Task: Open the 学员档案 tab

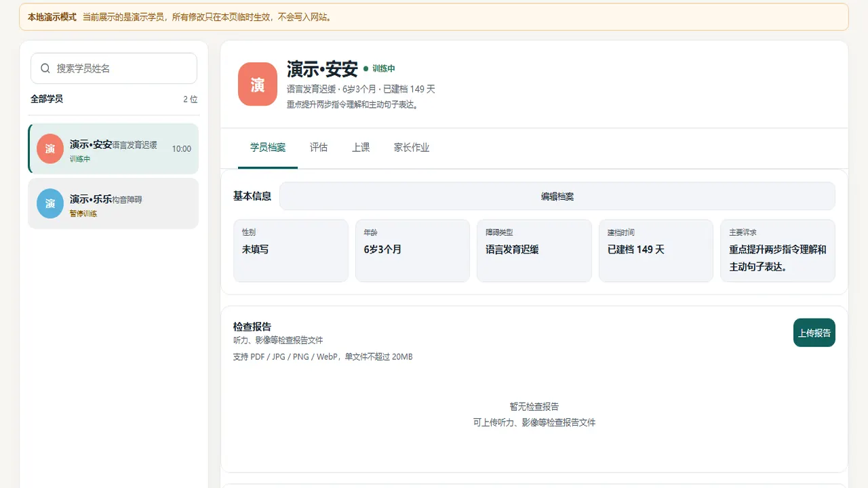Action: [x=268, y=147]
